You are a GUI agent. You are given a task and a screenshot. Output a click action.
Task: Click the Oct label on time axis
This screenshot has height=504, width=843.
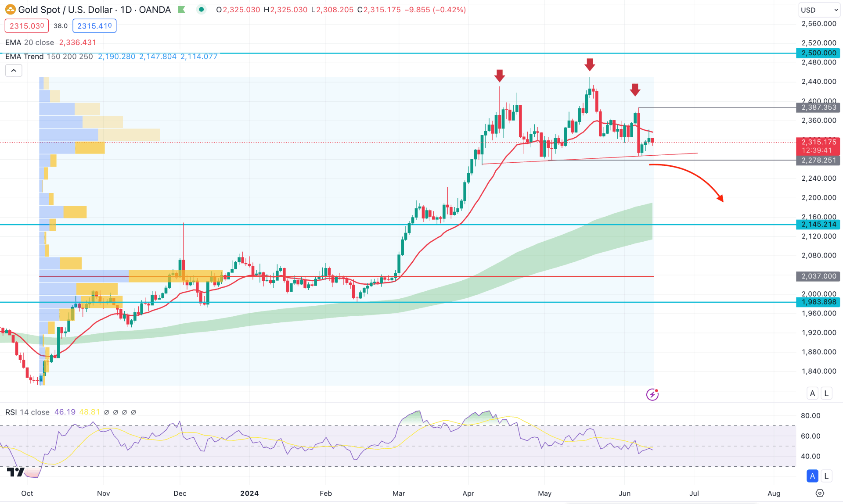tap(27, 493)
